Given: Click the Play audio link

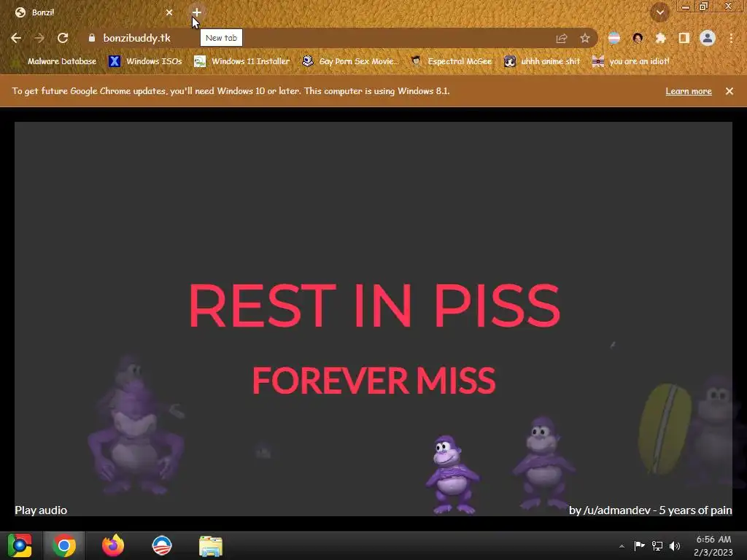Looking at the screenshot, I should tap(41, 510).
